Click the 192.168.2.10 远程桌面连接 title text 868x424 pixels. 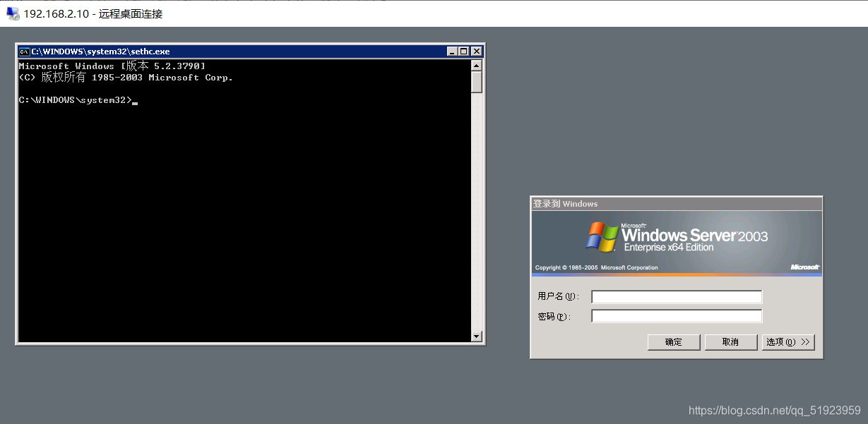point(93,13)
